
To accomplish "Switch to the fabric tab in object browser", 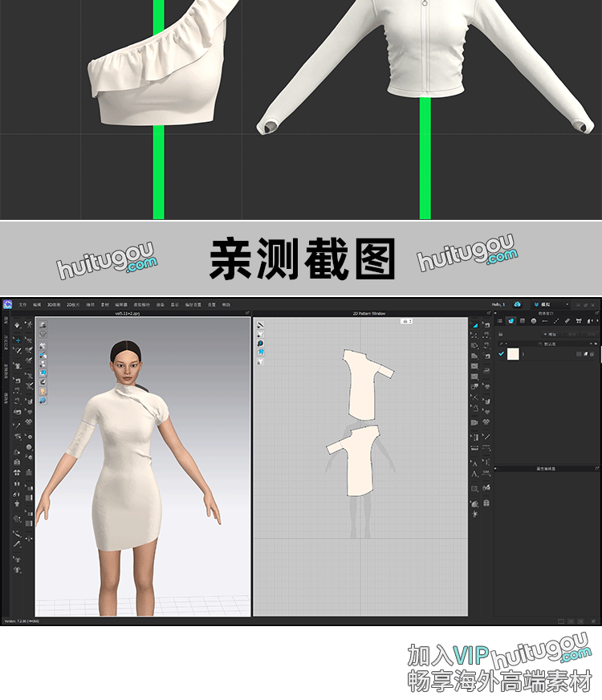I will 511,321.
